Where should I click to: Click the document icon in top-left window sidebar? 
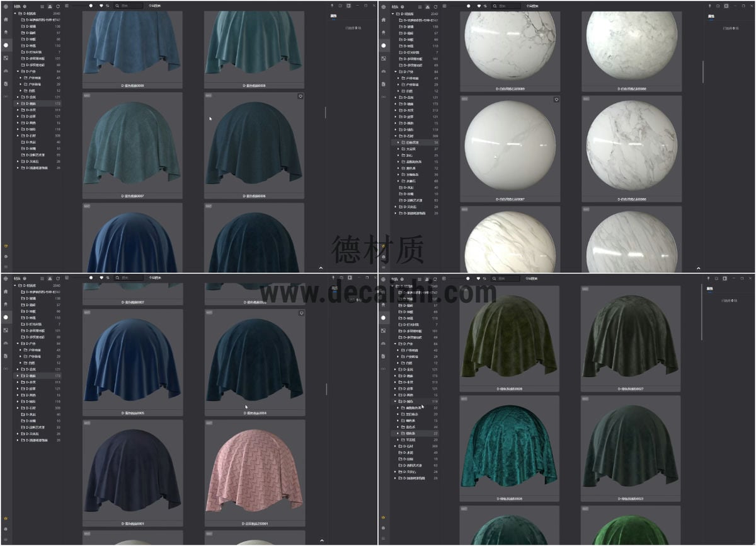pos(6,84)
